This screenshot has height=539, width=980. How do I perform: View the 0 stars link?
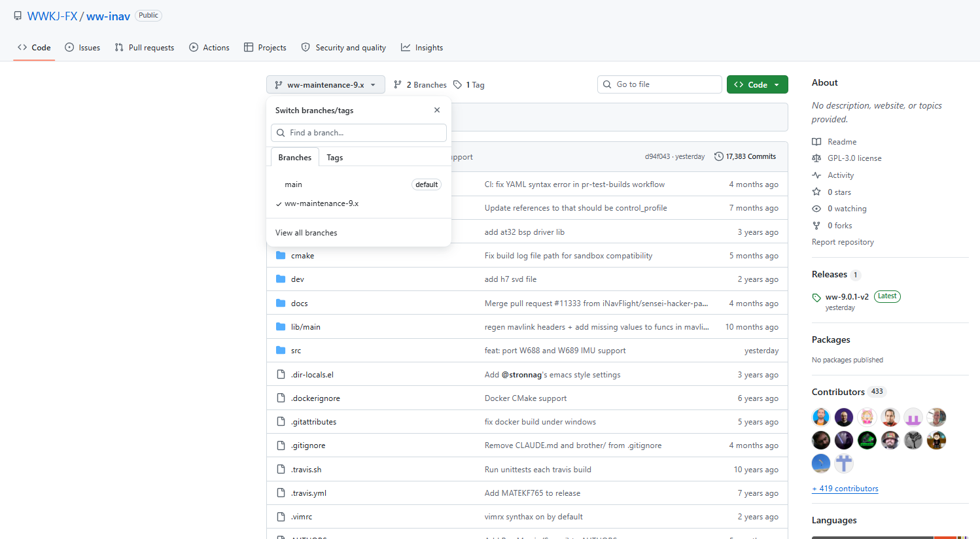(839, 192)
